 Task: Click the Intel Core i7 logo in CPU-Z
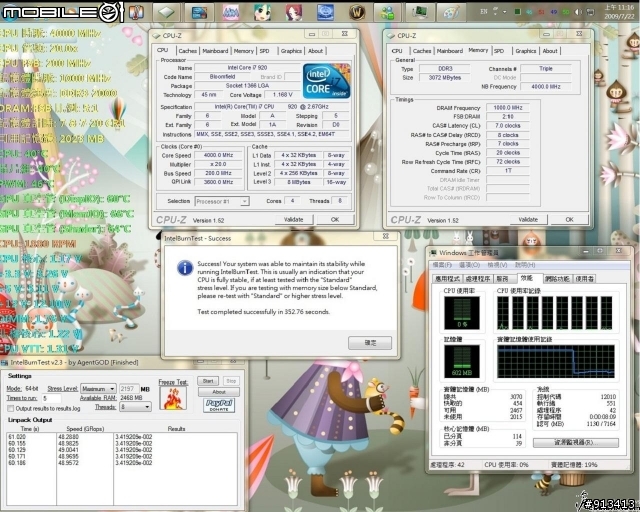pyautogui.click(x=327, y=81)
